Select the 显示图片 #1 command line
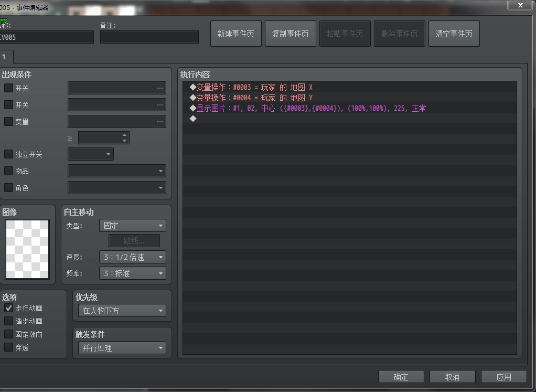 (350, 109)
